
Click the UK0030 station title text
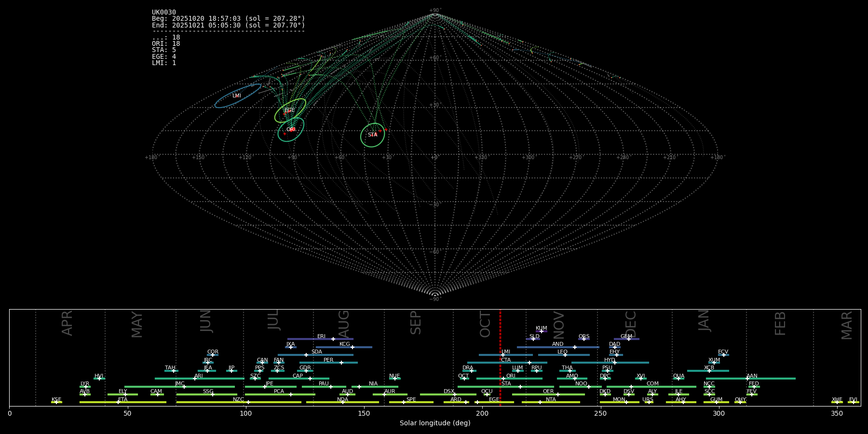(x=164, y=13)
